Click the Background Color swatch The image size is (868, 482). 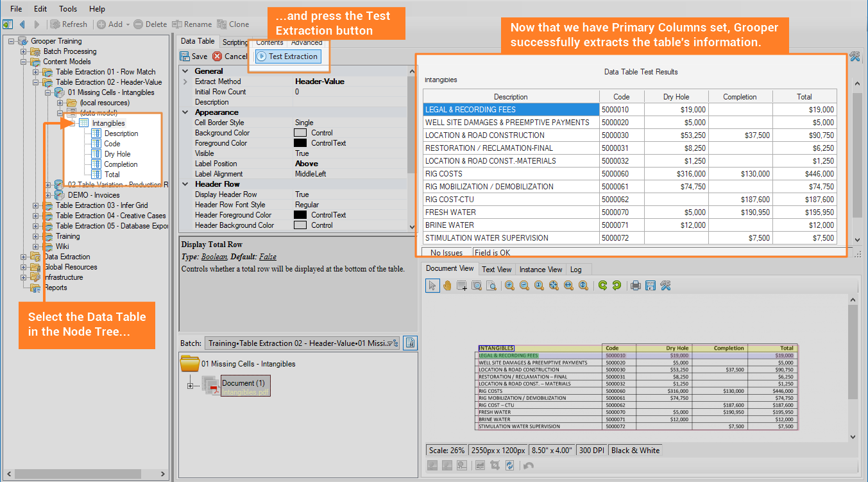click(300, 133)
